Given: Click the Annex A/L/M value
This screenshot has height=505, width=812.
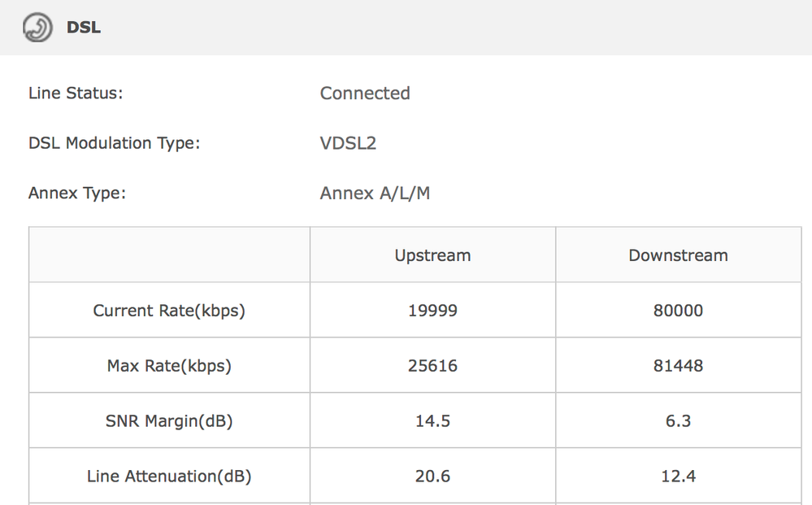Looking at the screenshot, I should tap(375, 194).
